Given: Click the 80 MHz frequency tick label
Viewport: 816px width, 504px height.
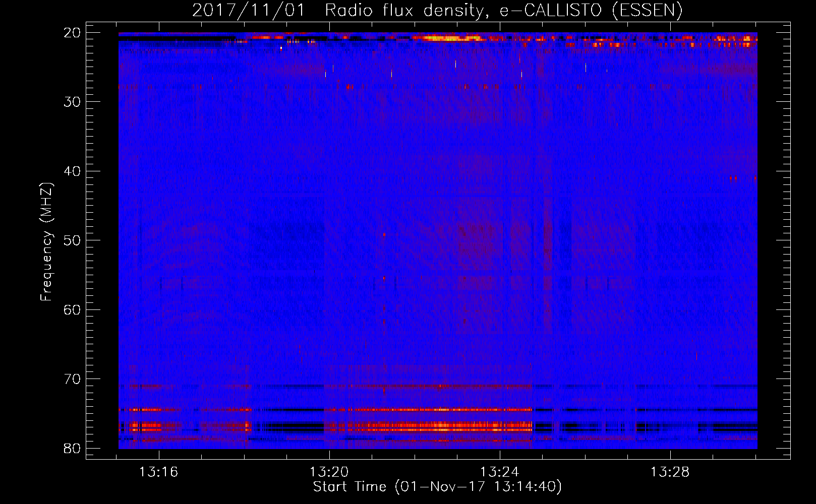Looking at the screenshot, I should (73, 449).
